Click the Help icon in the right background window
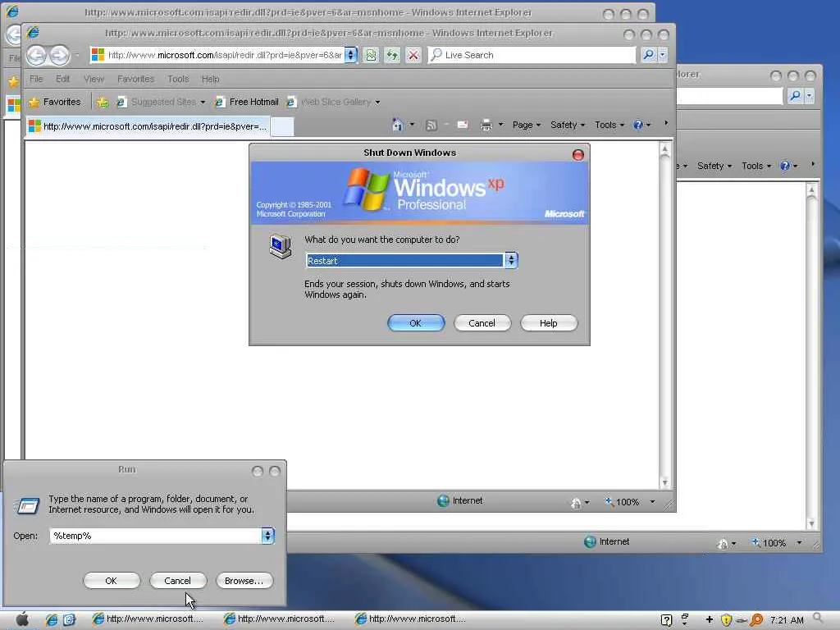Viewport: 840px width, 630px height. [785, 166]
